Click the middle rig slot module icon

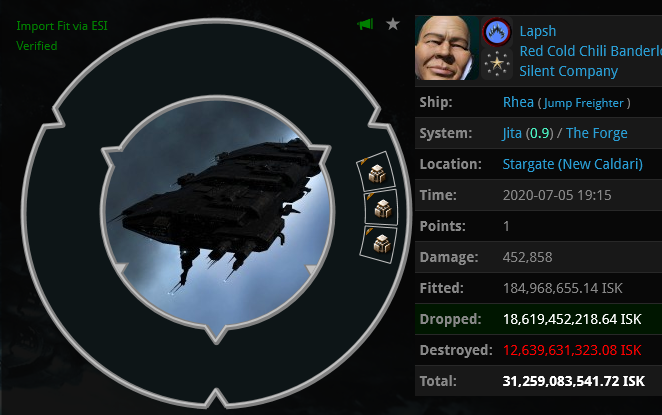383,208
